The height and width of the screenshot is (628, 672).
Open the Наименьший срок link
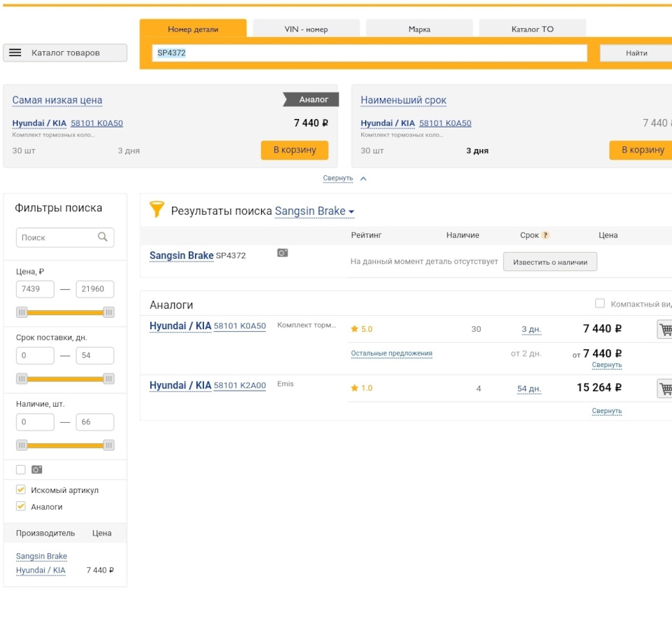pos(403,100)
